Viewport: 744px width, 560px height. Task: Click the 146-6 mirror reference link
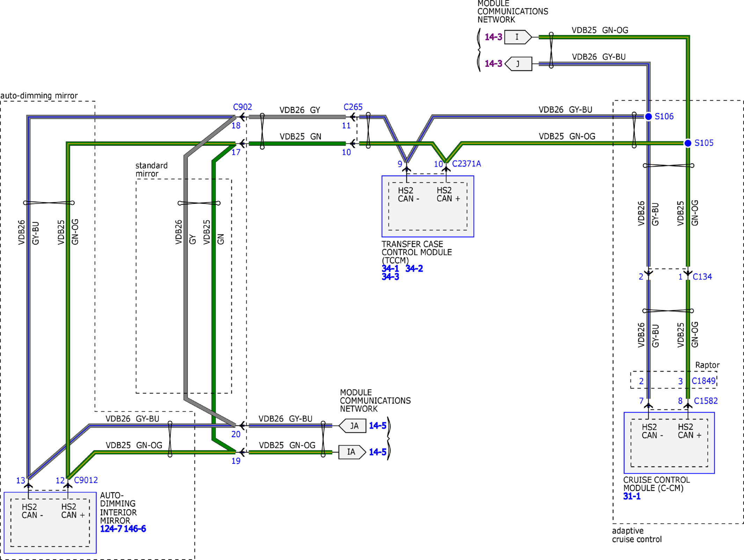click(135, 529)
